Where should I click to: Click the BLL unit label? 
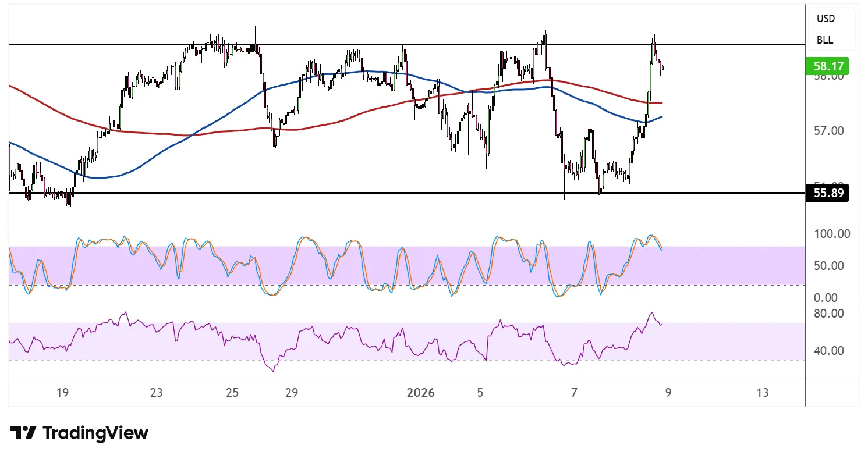click(824, 41)
